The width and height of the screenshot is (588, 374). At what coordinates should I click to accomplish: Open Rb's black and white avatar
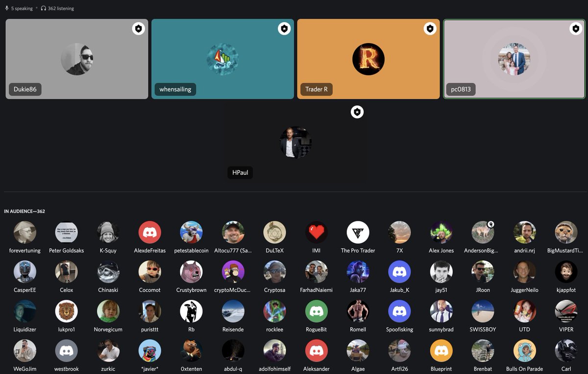coord(192,311)
